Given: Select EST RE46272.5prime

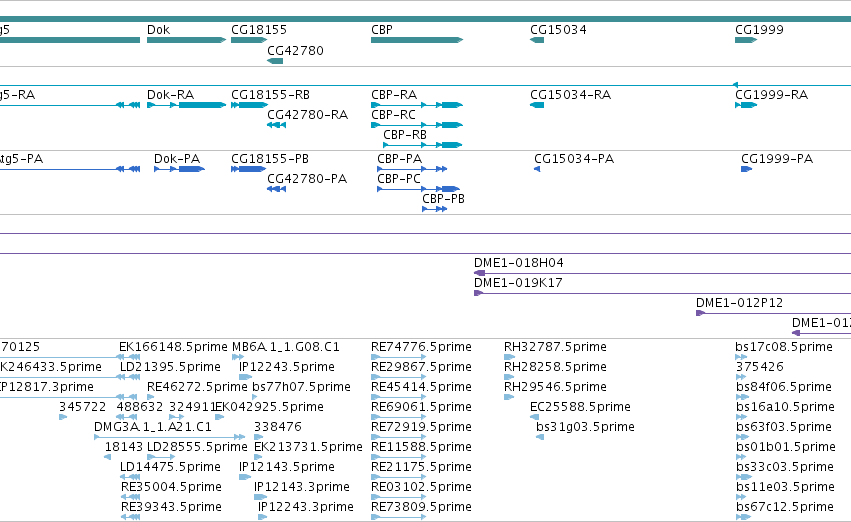Looking at the screenshot, I should pyautogui.click(x=197, y=387).
